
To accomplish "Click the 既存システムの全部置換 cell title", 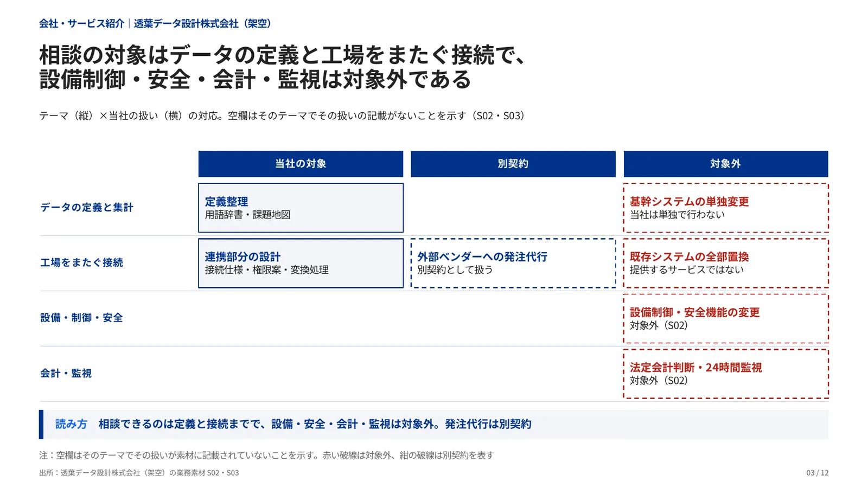I will [x=690, y=257].
